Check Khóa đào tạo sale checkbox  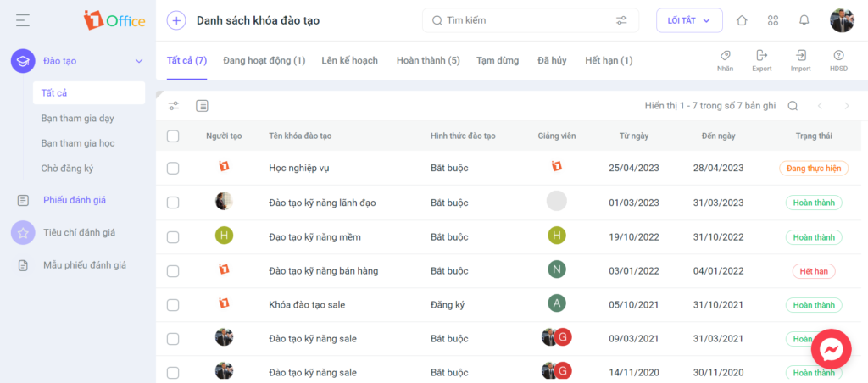point(173,305)
